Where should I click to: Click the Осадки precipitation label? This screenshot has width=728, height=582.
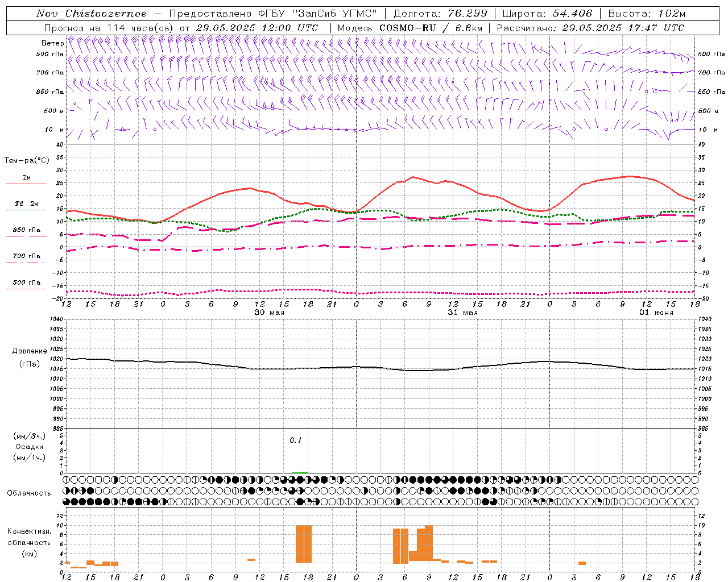[x=30, y=447]
